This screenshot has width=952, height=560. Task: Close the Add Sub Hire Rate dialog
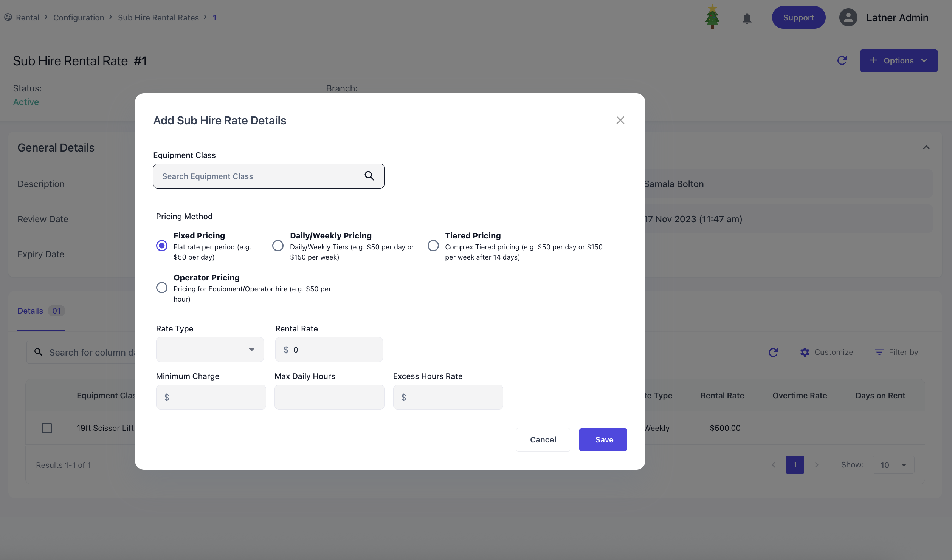[x=620, y=120]
